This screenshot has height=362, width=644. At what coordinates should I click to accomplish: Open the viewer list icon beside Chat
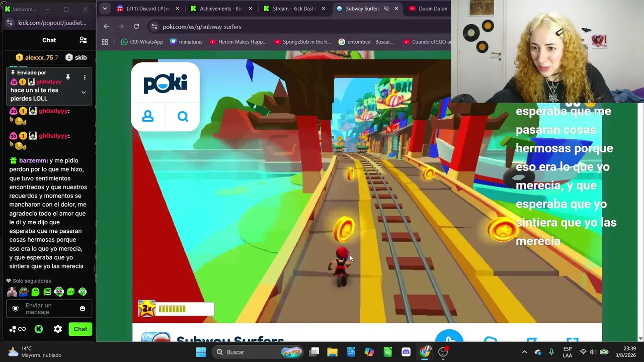pos(83,40)
